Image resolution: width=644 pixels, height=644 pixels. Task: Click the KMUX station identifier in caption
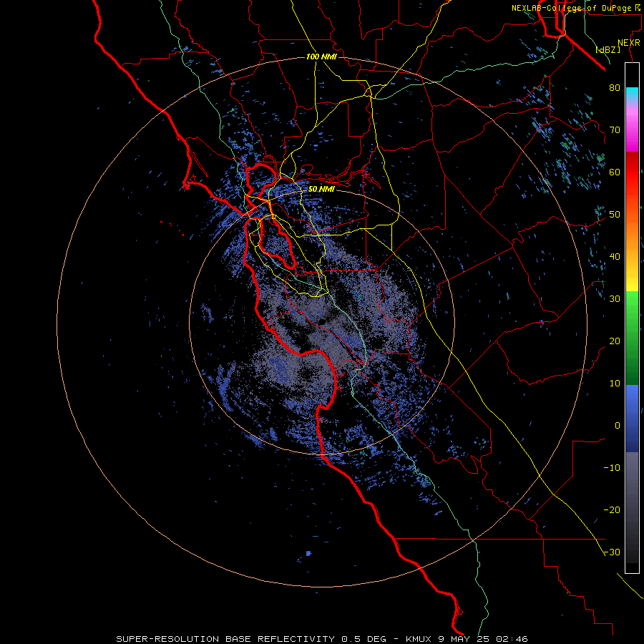[x=420, y=639]
